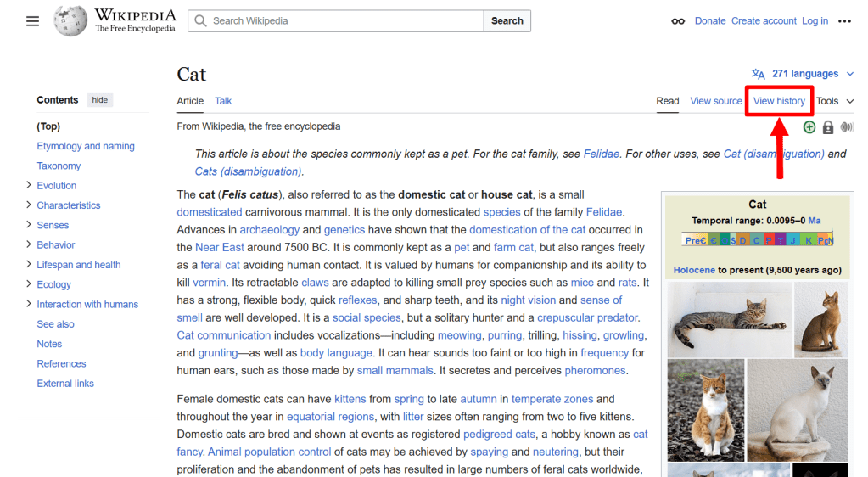Click the Wikipedia globe logo
Viewport: 868px width, 477px height.
[70, 21]
